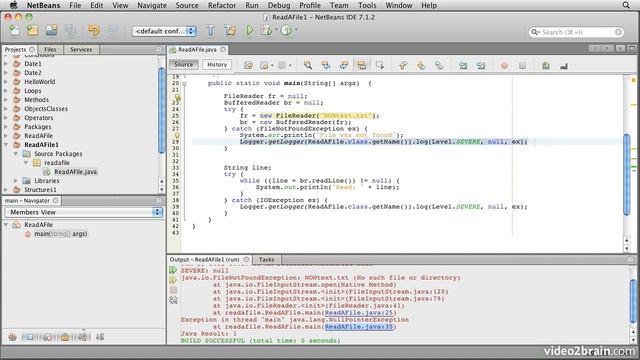Click the Next Bookmark editor icon

(x=421, y=65)
